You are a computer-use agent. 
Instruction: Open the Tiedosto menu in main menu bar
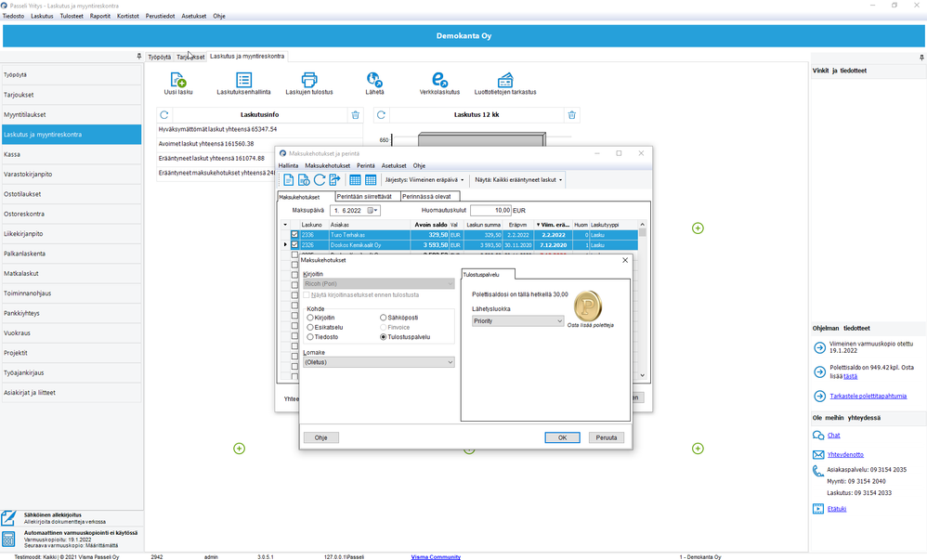[x=14, y=16]
